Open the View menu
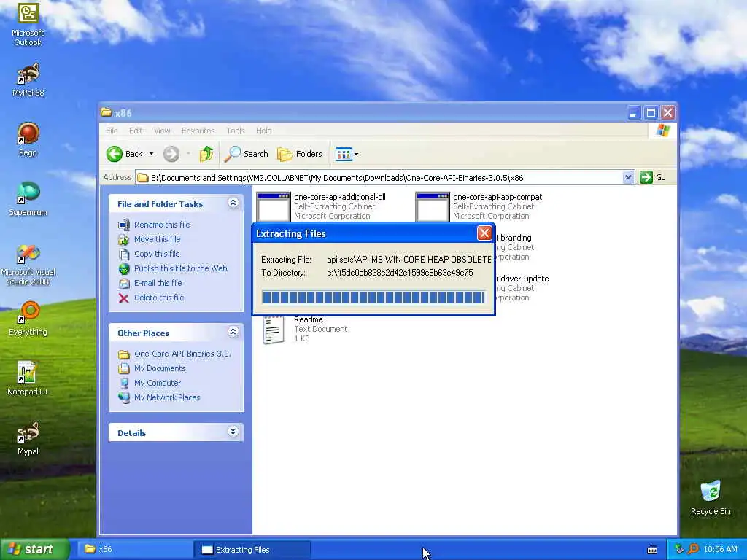 [162, 131]
